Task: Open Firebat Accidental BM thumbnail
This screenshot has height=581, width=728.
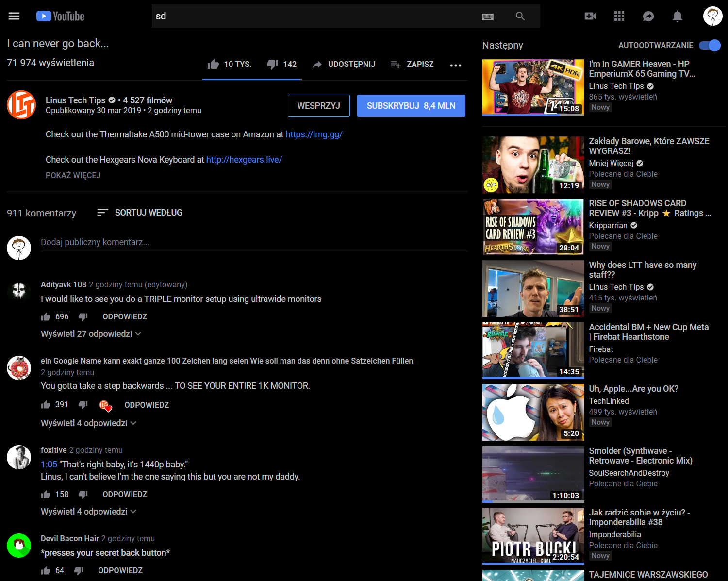Action: [533, 350]
